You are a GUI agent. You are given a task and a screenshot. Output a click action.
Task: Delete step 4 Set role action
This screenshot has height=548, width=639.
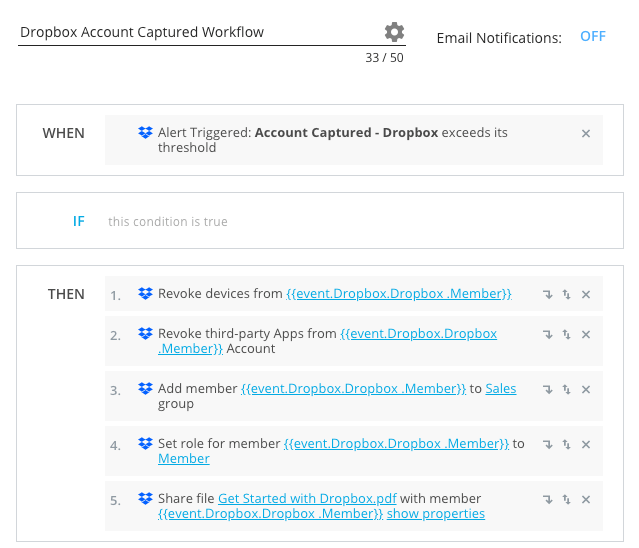(586, 445)
